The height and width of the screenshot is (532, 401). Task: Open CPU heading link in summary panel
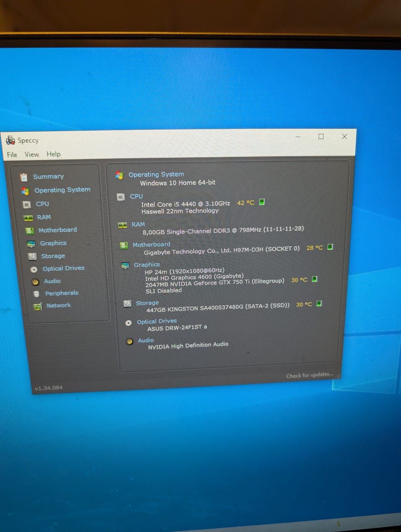(136, 196)
